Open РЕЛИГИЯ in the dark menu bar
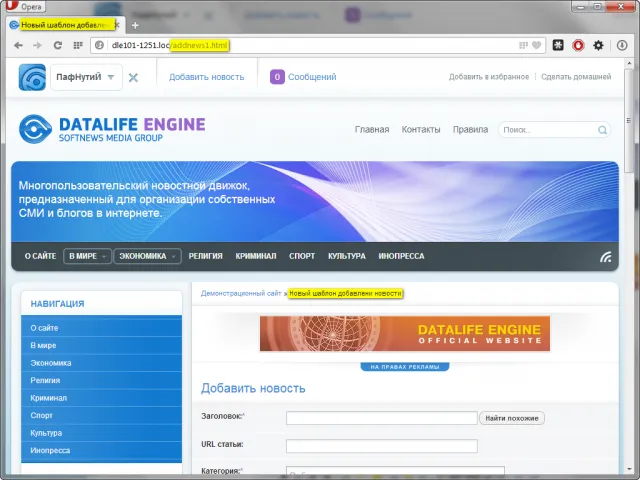The height and width of the screenshot is (480, 640). [205, 256]
